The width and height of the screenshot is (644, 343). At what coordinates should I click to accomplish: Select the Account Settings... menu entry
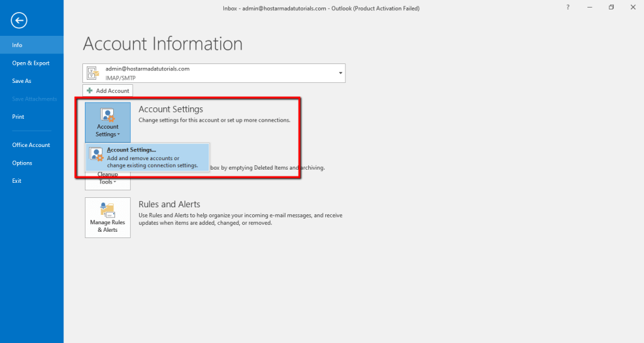tap(147, 157)
